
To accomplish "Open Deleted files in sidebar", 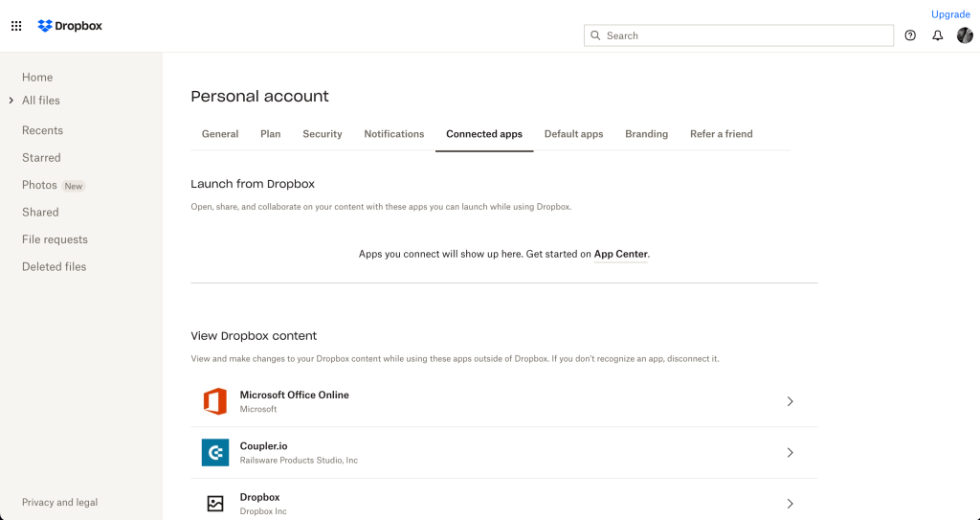I will pos(55,266).
